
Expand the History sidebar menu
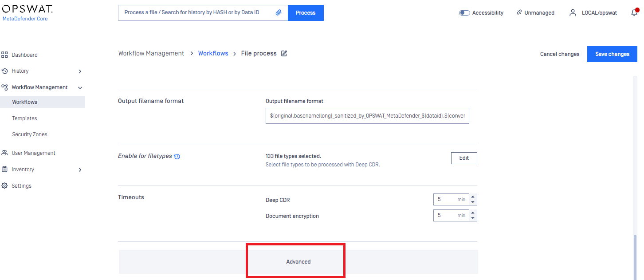[x=80, y=71]
